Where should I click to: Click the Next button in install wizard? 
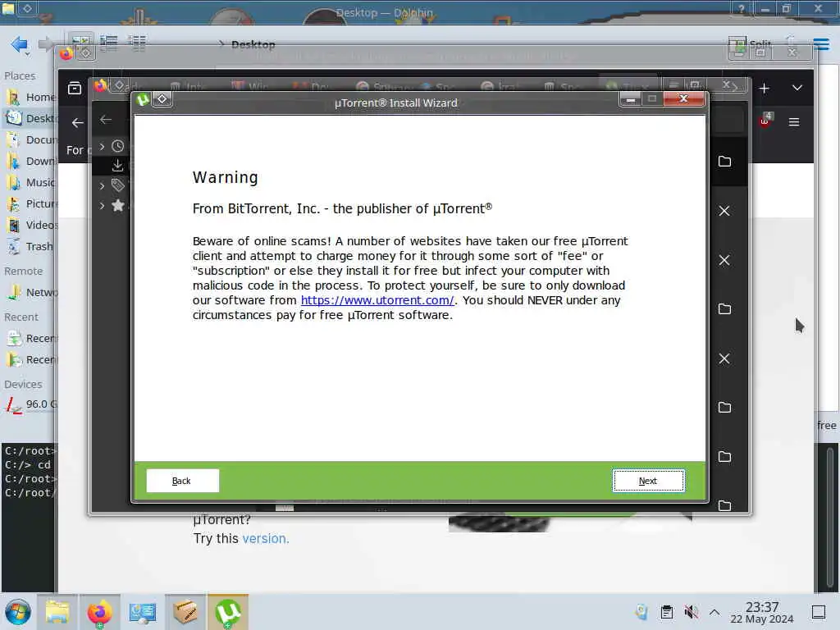[x=648, y=481]
